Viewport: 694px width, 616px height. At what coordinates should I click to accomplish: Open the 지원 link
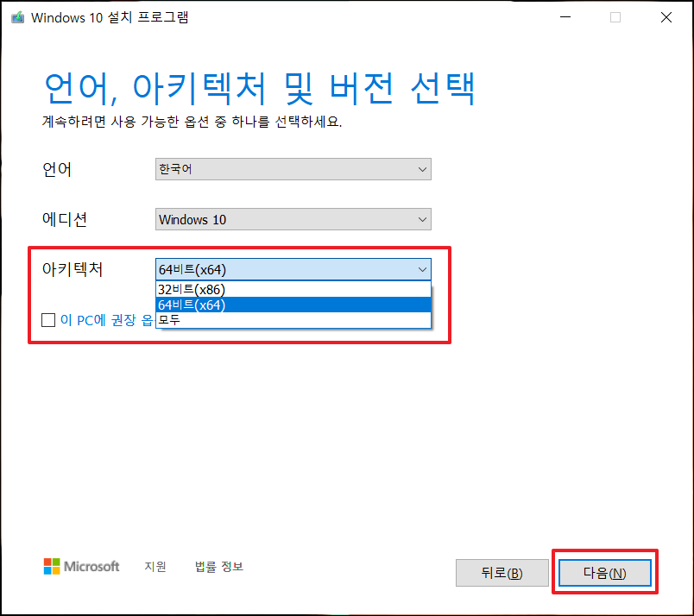pos(155,567)
